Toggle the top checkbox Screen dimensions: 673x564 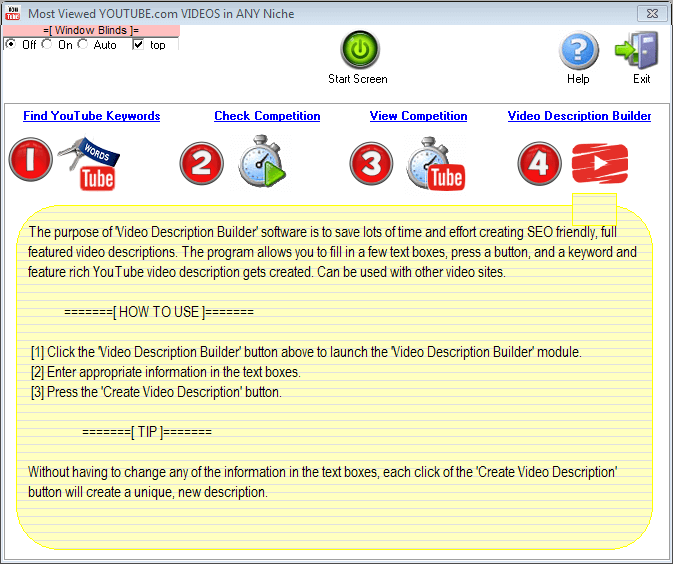(x=138, y=45)
